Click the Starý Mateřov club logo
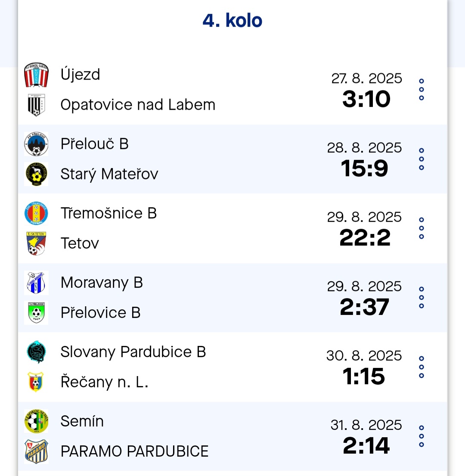The width and height of the screenshot is (465, 476). [x=36, y=174]
